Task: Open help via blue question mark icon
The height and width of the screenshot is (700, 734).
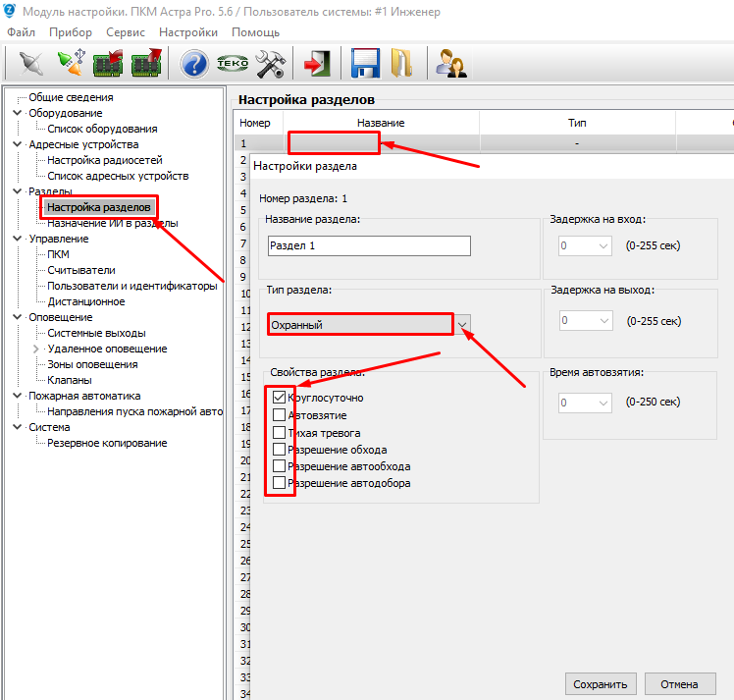Action: coord(194,65)
